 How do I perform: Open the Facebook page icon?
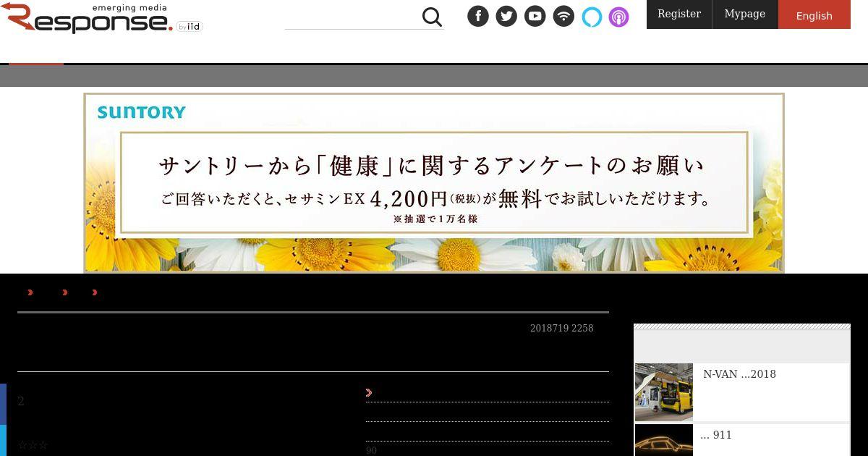coord(478,16)
